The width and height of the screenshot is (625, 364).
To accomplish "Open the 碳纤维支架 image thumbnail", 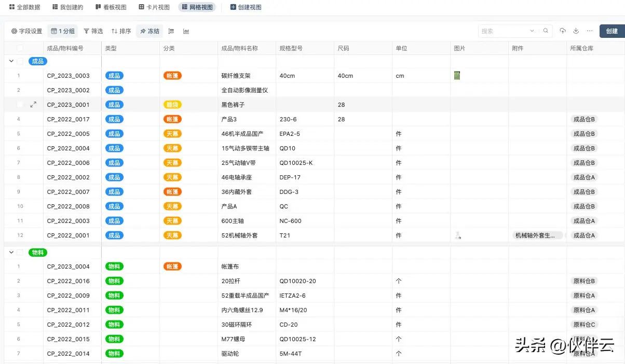I will tap(457, 76).
